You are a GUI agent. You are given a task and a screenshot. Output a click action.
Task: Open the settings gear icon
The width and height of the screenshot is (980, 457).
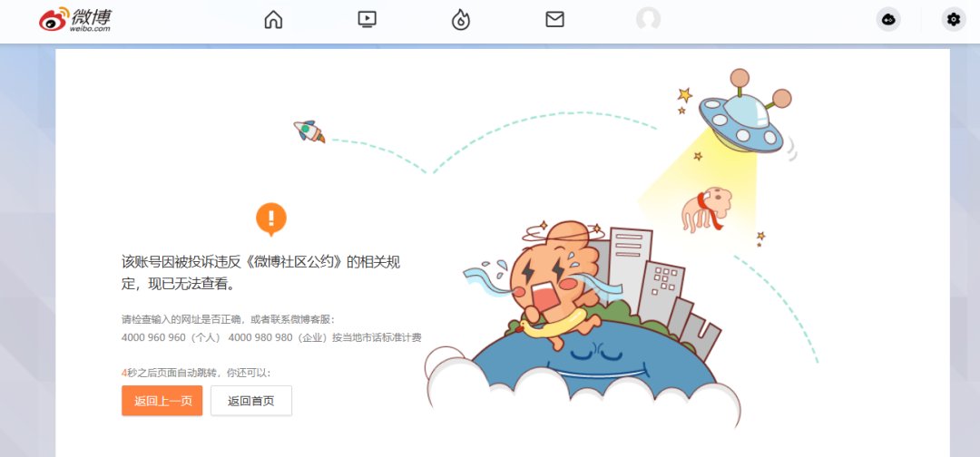(954, 19)
